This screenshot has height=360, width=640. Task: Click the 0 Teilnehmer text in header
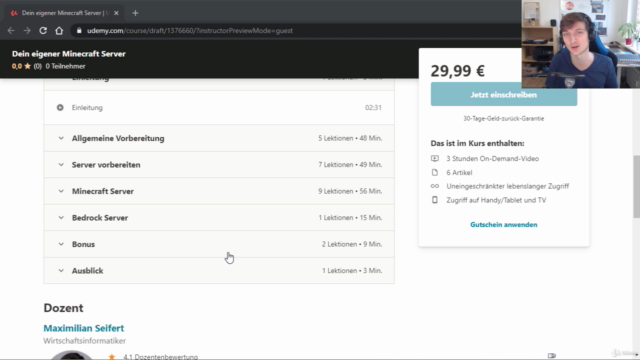(x=65, y=66)
